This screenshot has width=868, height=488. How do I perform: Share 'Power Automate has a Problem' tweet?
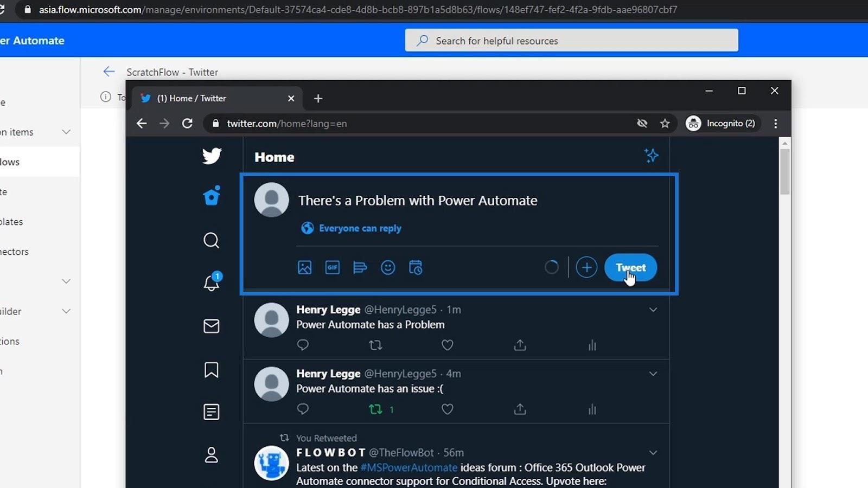[520, 345]
